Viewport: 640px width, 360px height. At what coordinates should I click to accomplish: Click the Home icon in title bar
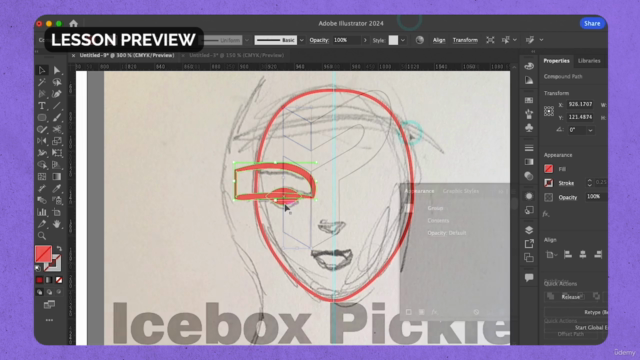tap(73, 23)
